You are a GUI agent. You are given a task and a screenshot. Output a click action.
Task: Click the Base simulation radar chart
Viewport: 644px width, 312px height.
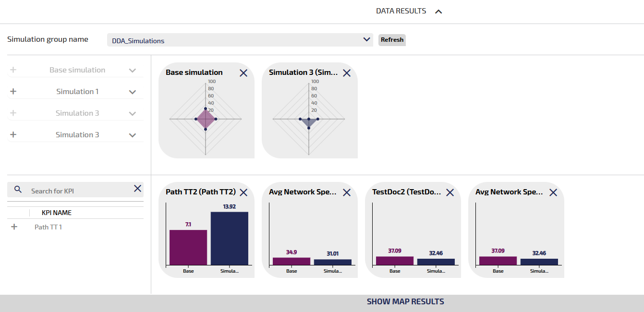click(x=206, y=119)
